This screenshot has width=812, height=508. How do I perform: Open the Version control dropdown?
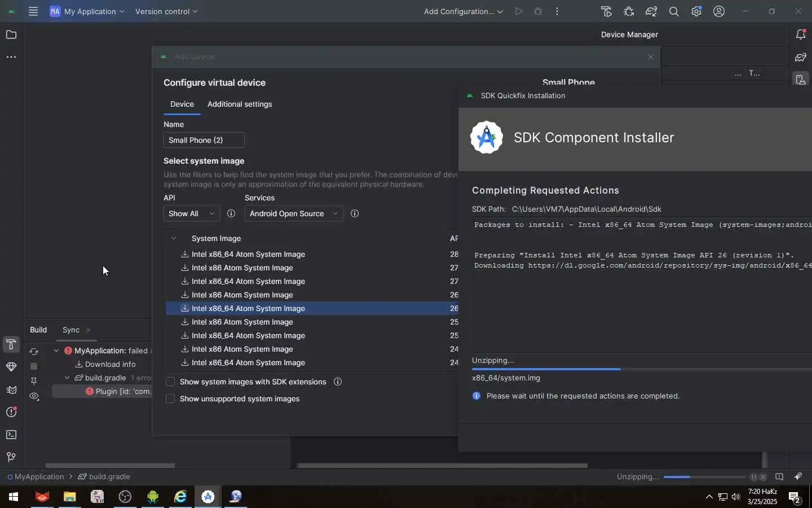point(166,11)
